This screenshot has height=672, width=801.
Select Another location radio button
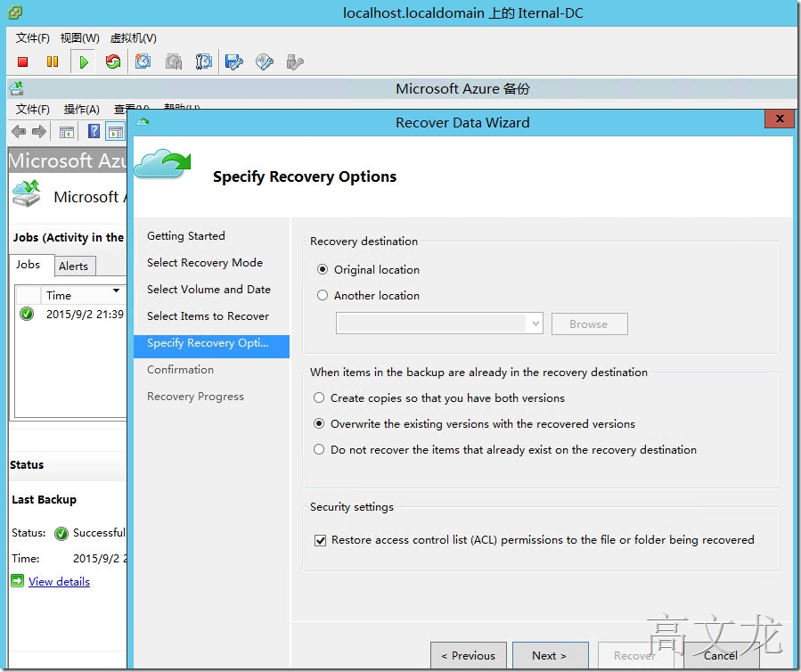click(x=323, y=295)
